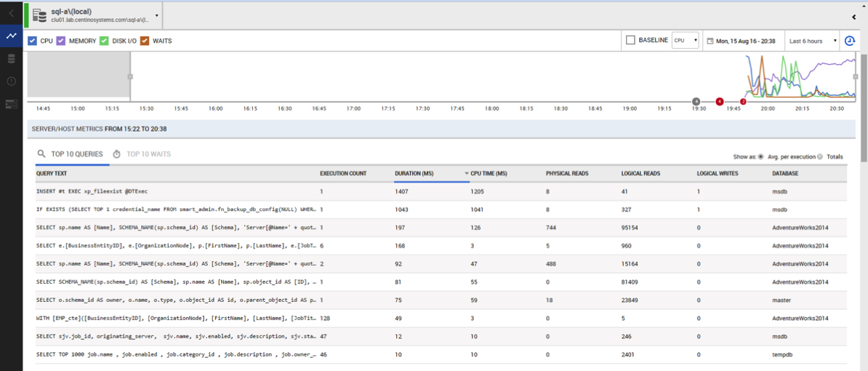Screen dimensions: 868x371
Task: Click the red alert marker 2 on timeline
Action: [x=743, y=102]
